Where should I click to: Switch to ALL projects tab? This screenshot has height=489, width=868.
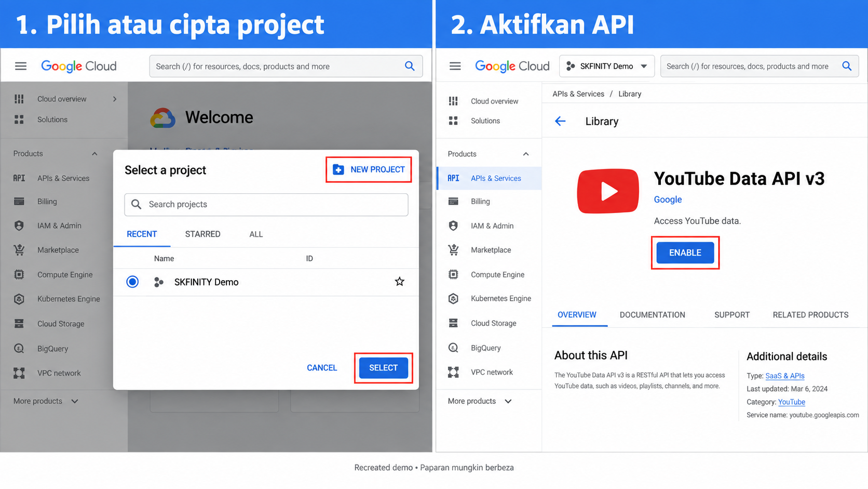[x=256, y=234]
